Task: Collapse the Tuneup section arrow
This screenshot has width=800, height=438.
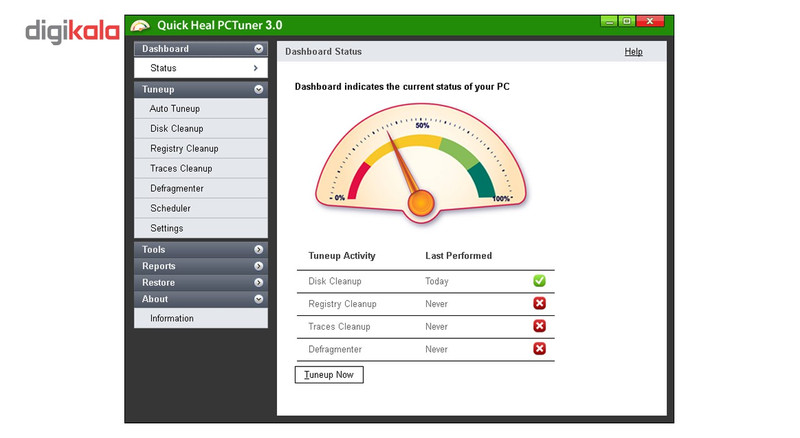Action: (x=259, y=89)
